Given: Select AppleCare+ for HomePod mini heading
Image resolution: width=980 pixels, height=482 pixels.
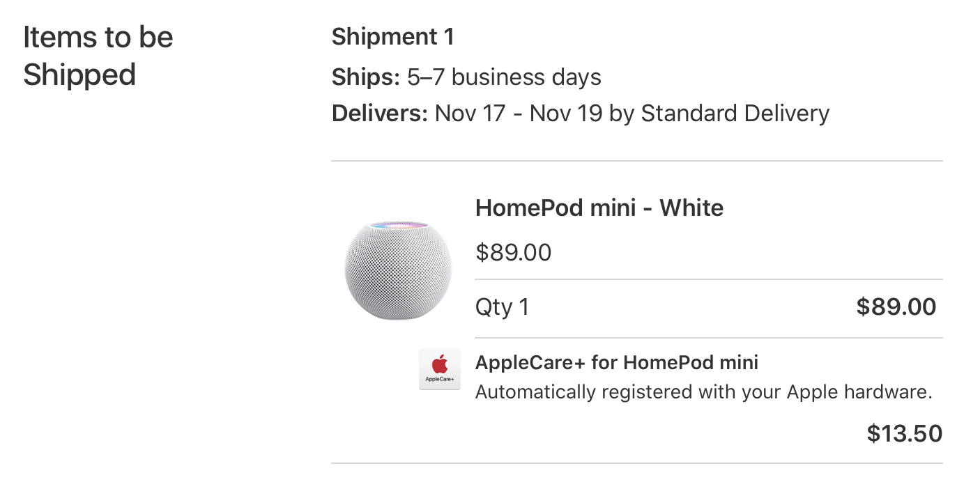Looking at the screenshot, I should [x=616, y=362].
